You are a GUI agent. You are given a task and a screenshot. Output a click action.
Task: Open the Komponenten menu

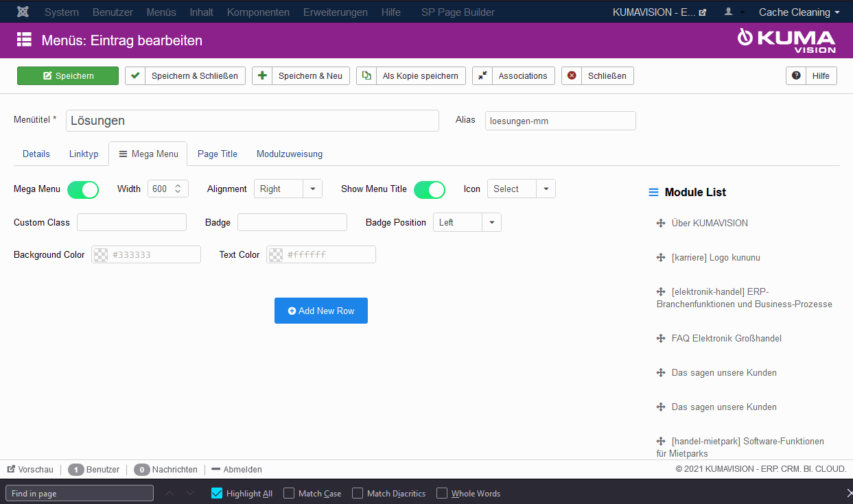point(258,12)
